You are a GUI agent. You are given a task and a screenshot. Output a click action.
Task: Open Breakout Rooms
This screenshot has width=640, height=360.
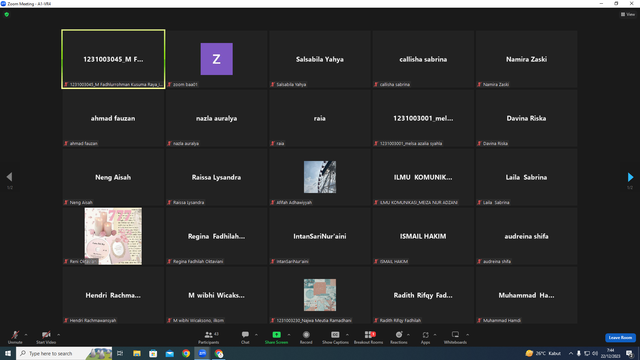[x=369, y=337]
